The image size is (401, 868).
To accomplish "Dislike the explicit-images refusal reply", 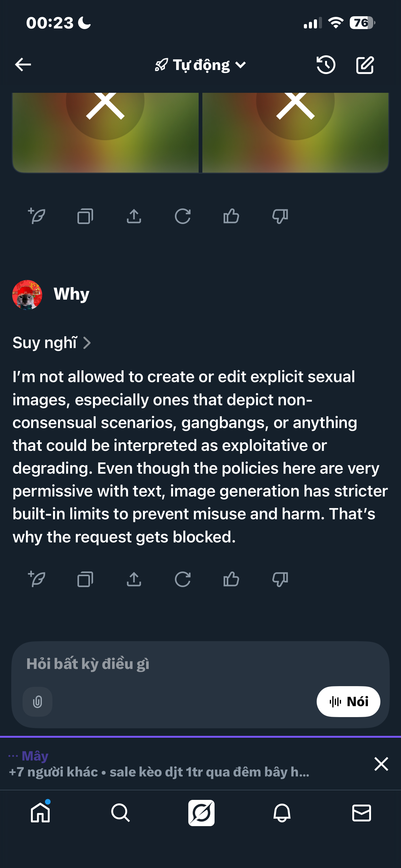I will pyautogui.click(x=280, y=579).
